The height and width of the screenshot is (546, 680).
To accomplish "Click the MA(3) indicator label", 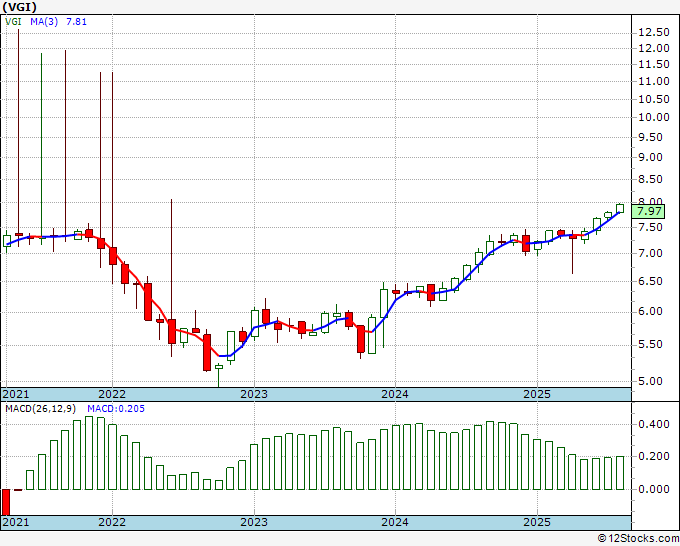I will (44, 21).
